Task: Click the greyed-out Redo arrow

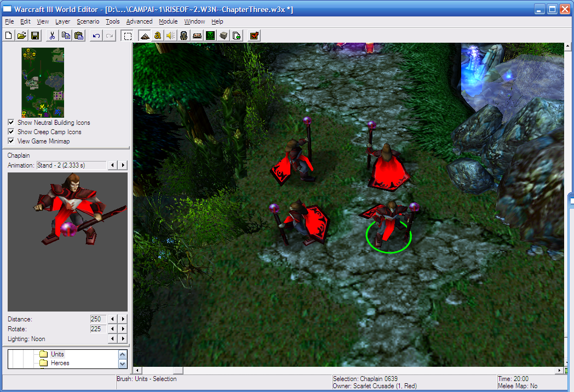Action: (x=110, y=36)
